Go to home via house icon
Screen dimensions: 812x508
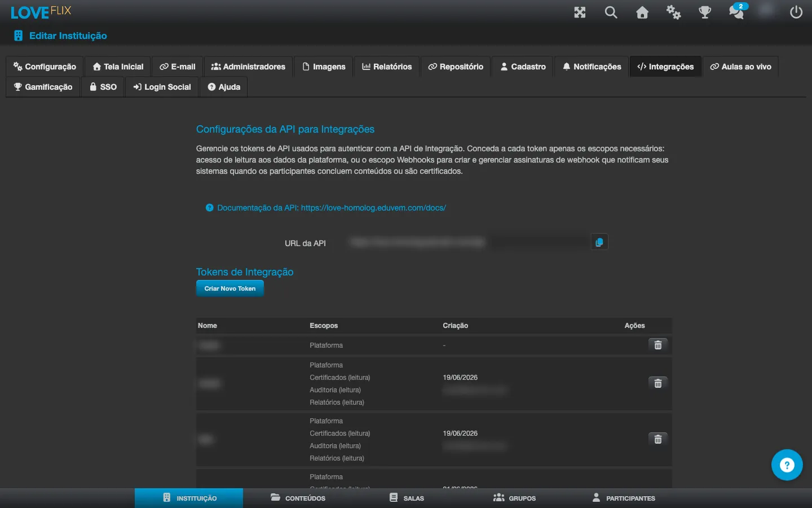point(642,12)
